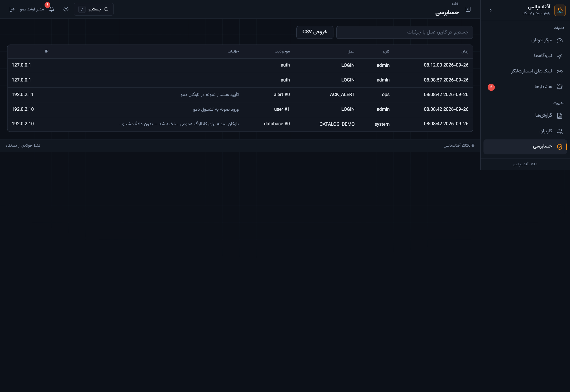570x392 pixels.
Task: Click the gauge icon for مرکز فرمان
Action: [560, 41]
